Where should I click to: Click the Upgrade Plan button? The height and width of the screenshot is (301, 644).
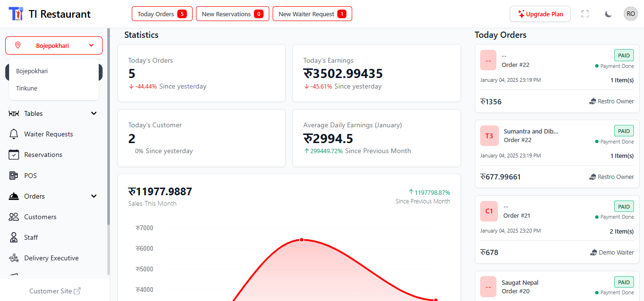pyautogui.click(x=540, y=14)
